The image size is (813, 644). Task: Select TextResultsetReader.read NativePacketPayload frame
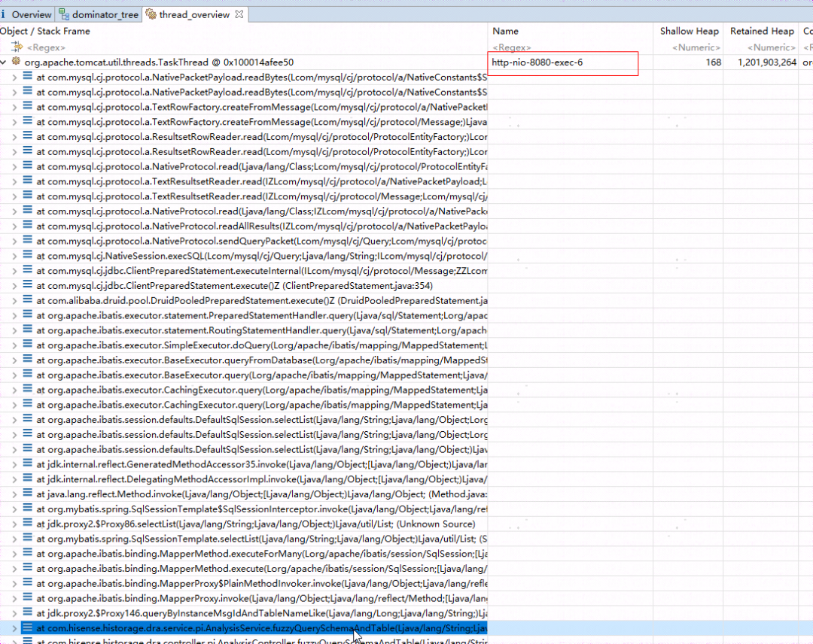pos(262,182)
